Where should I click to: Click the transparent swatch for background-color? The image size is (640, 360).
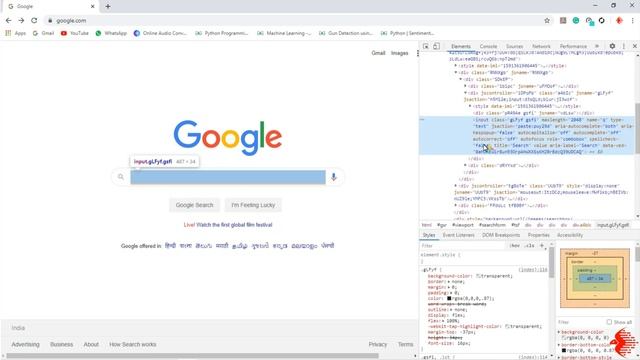(478, 276)
